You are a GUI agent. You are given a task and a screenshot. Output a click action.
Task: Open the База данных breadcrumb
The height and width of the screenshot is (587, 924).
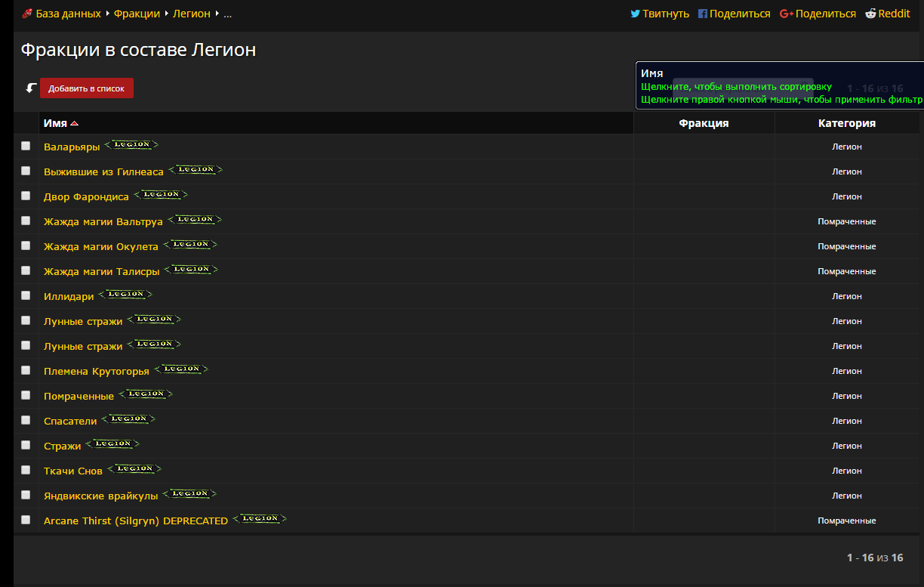[x=69, y=14]
